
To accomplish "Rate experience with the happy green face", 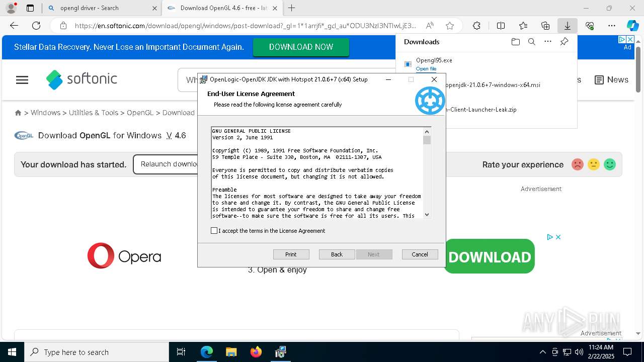I will coord(610,164).
